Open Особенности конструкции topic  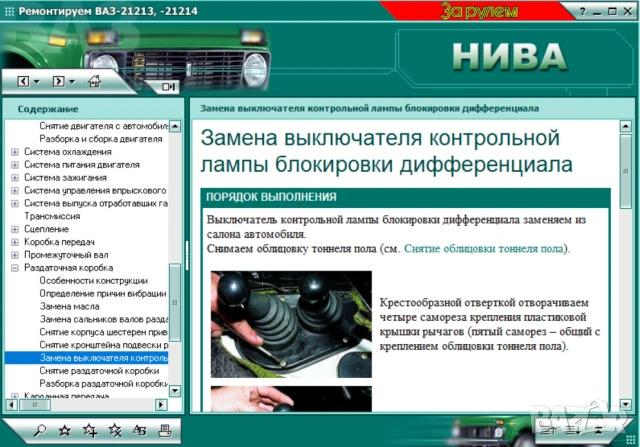(93, 280)
